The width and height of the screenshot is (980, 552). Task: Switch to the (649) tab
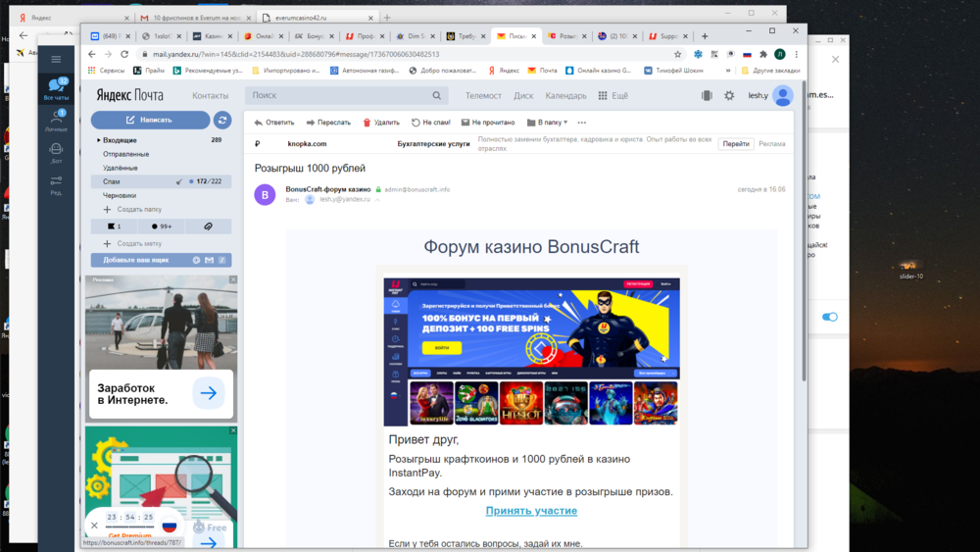[x=111, y=36]
